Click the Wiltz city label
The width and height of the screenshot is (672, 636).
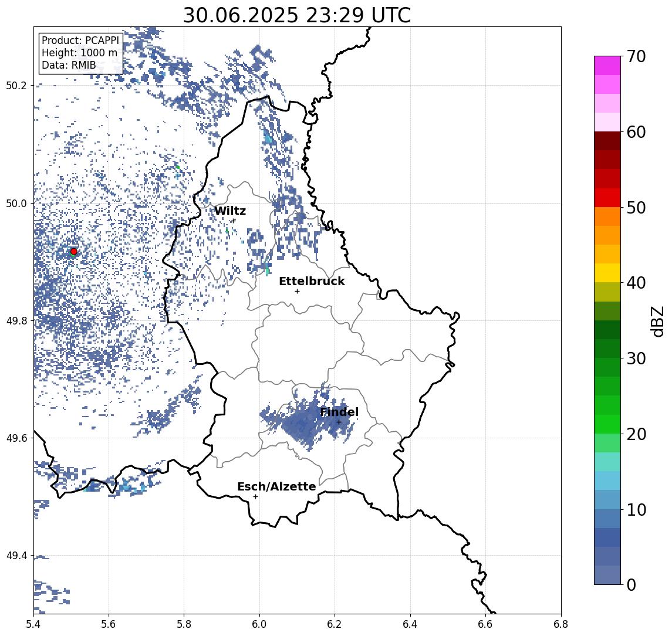tap(230, 211)
